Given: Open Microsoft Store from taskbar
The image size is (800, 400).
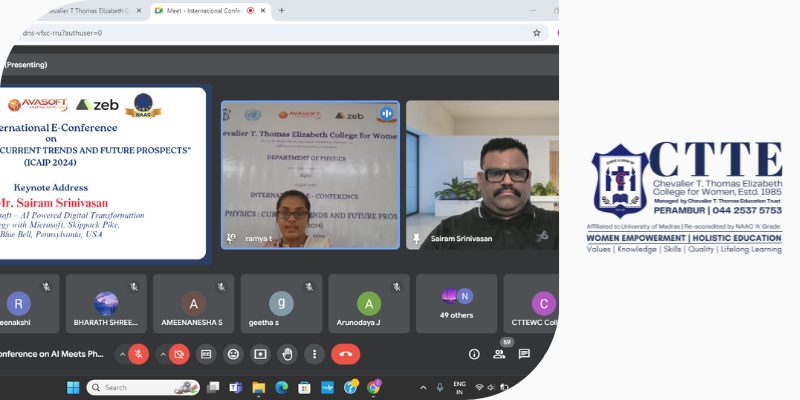Looking at the screenshot, I should coord(305,388).
